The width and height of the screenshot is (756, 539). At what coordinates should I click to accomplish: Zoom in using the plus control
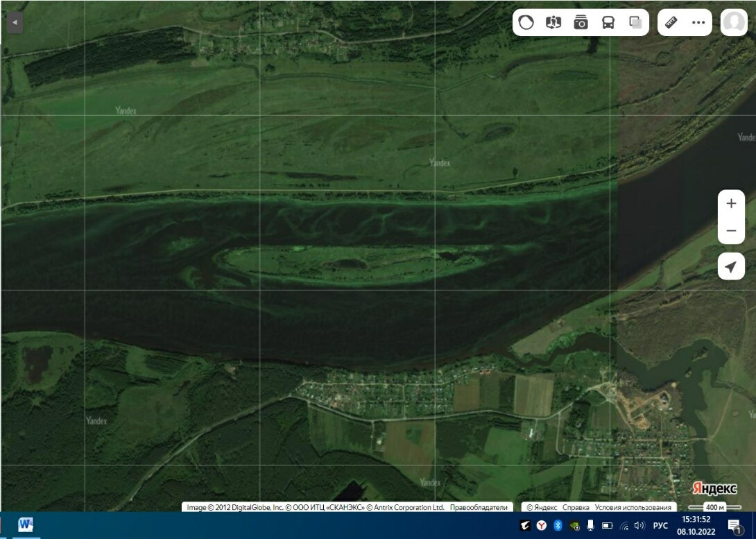731,203
